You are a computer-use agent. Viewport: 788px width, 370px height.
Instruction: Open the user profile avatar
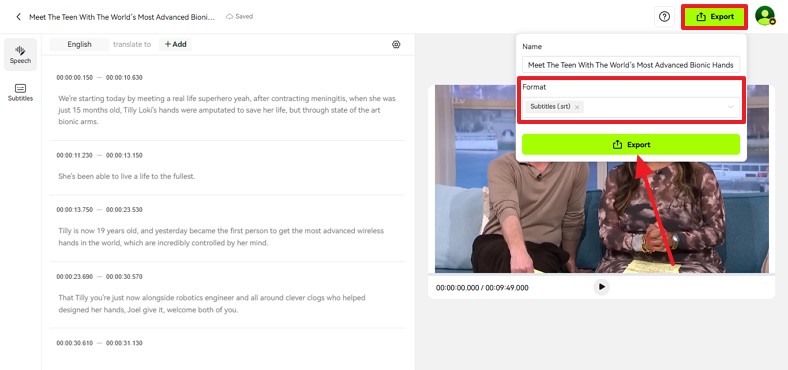tap(765, 16)
